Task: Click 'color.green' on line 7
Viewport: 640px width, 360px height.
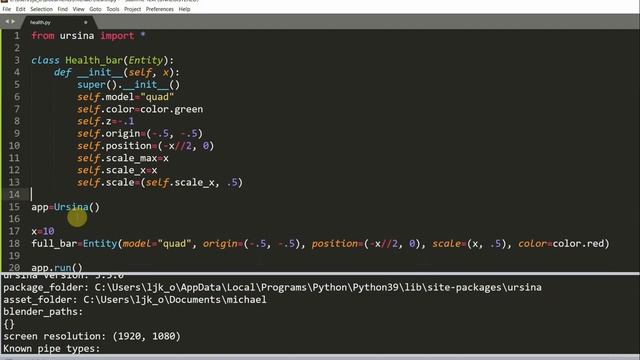Action: pos(171,109)
